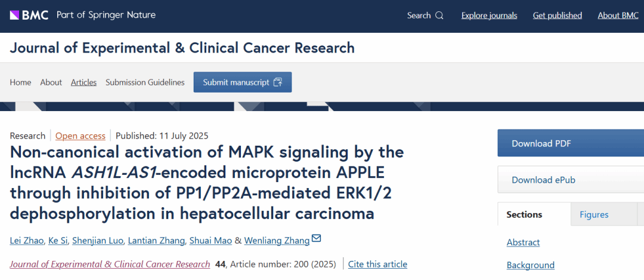Select the Home menu item
This screenshot has height=280, width=644.
point(20,82)
